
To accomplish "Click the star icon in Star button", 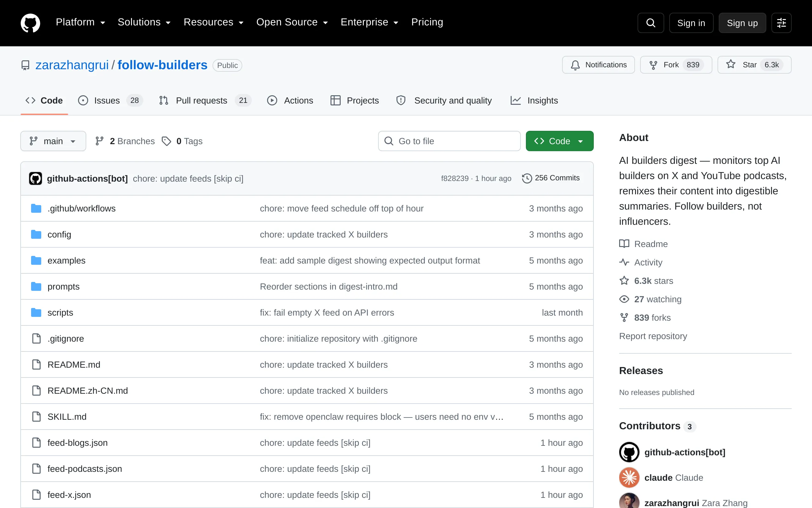I will (x=730, y=64).
